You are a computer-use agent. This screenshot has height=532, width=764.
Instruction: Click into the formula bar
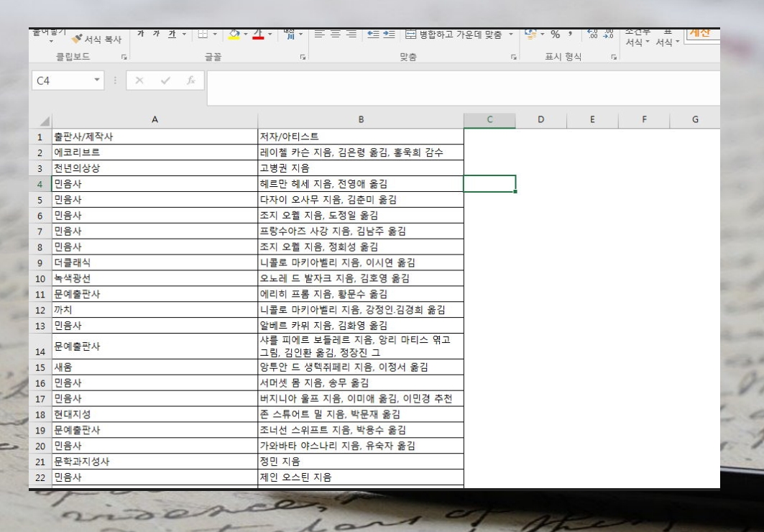(x=464, y=88)
